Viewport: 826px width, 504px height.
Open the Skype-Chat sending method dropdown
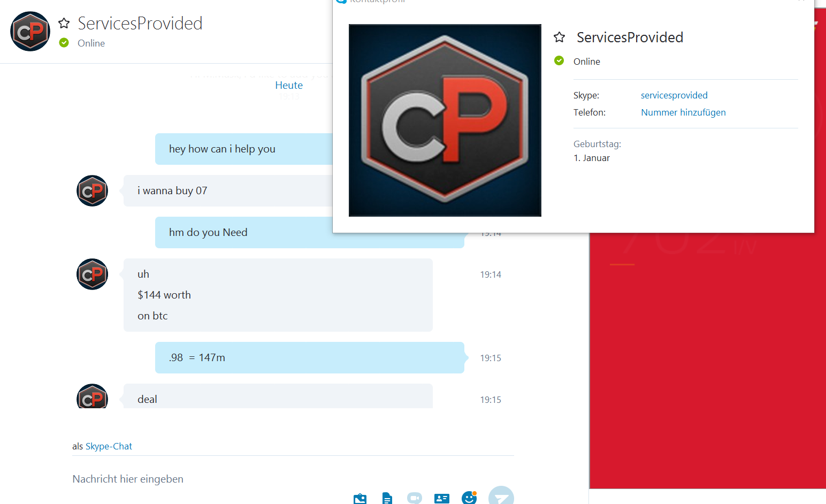tap(109, 446)
